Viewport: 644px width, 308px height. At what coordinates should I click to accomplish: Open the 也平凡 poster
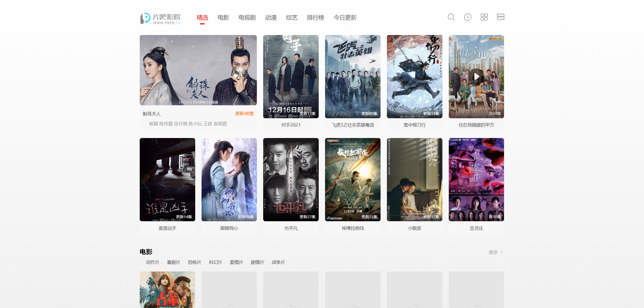[291, 180]
